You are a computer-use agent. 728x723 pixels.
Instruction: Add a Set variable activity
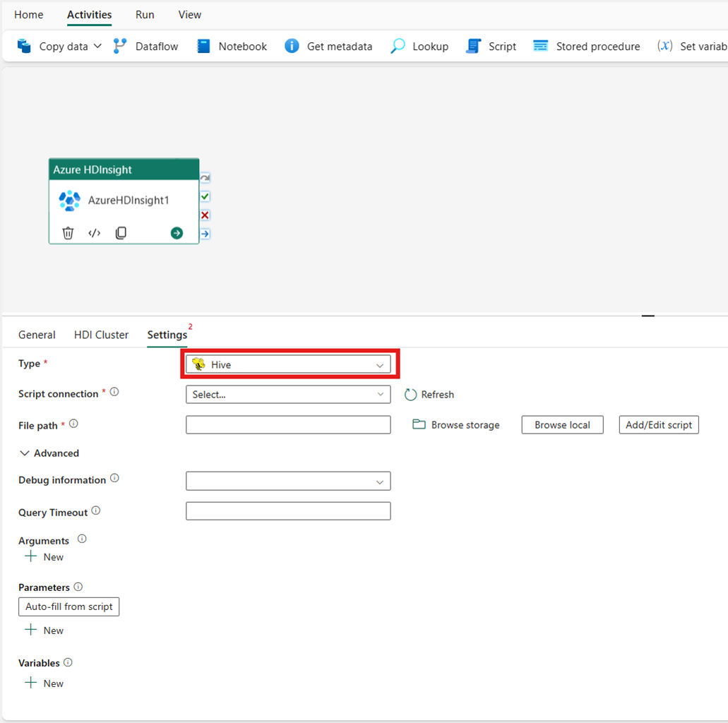click(692, 47)
